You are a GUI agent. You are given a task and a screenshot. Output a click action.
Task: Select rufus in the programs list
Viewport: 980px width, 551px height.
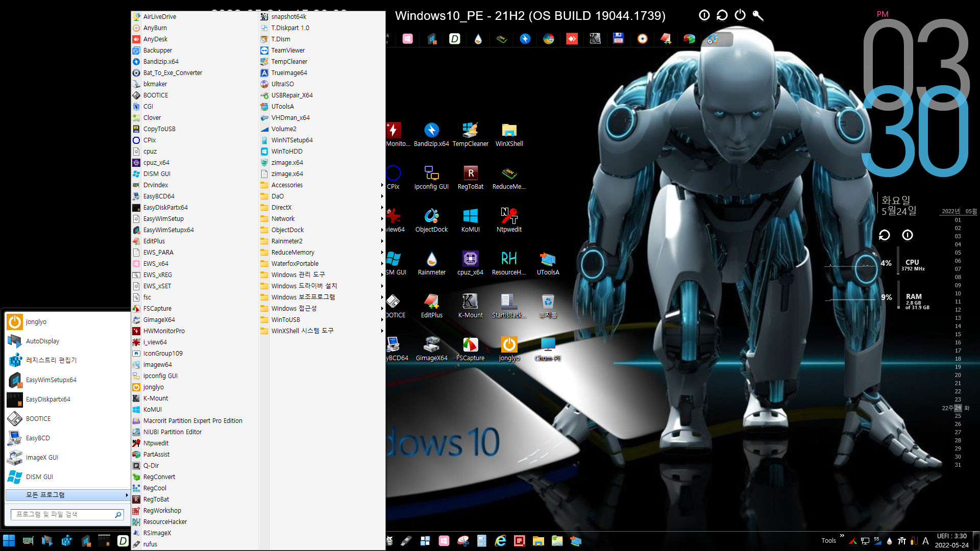tap(194, 544)
